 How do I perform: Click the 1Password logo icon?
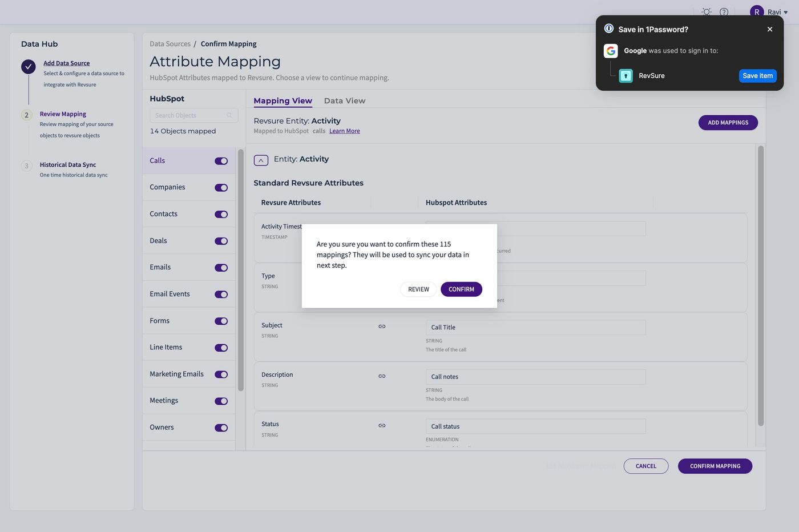tap(609, 29)
